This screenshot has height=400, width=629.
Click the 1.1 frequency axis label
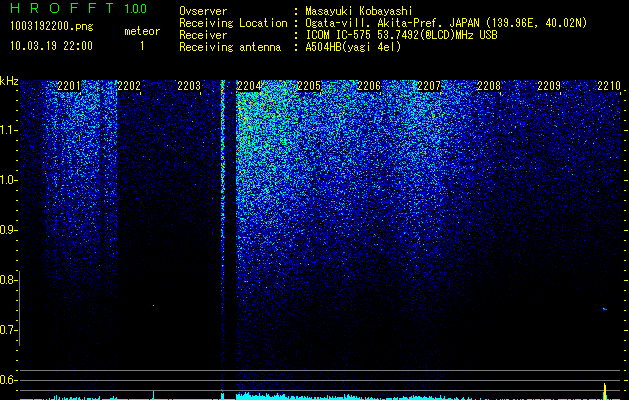coord(9,130)
